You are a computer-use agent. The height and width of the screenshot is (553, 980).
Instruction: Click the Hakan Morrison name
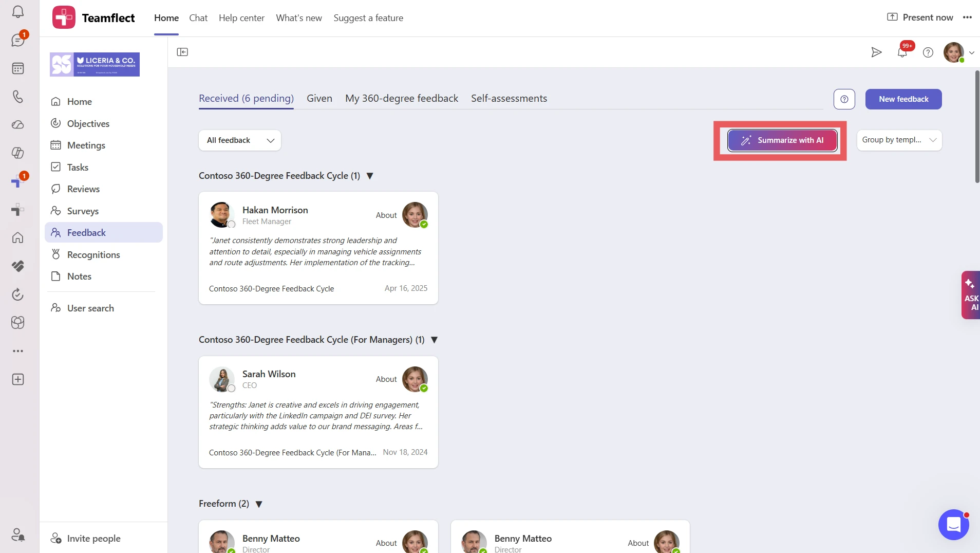coord(275,210)
